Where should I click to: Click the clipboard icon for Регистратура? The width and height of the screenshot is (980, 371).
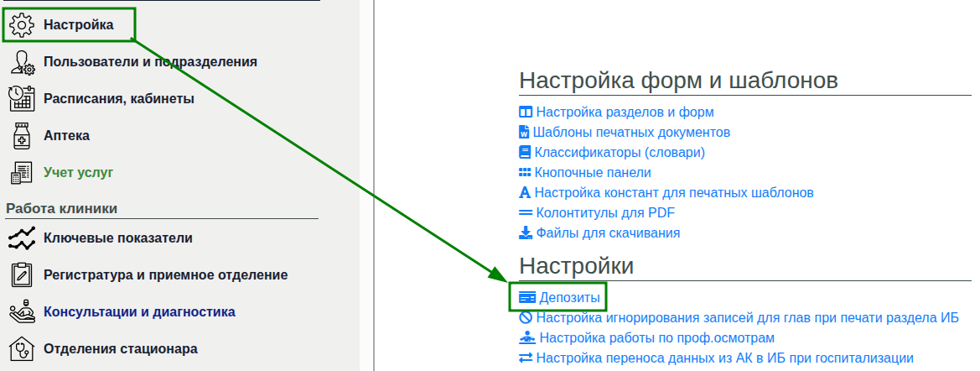tap(21, 275)
